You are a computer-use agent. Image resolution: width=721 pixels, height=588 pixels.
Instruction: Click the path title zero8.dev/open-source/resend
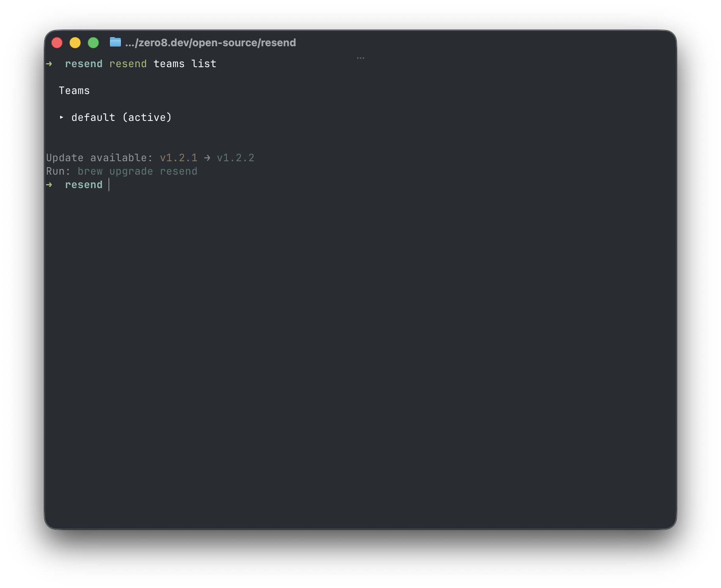(x=210, y=43)
